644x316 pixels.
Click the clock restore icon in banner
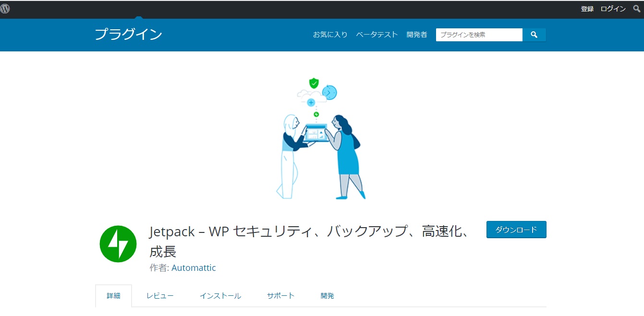pos(329,92)
